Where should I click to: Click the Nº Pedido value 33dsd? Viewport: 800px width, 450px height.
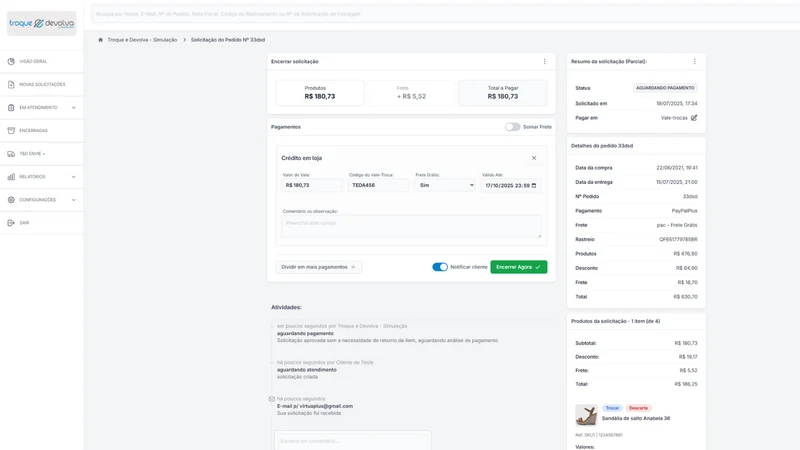pyautogui.click(x=690, y=196)
